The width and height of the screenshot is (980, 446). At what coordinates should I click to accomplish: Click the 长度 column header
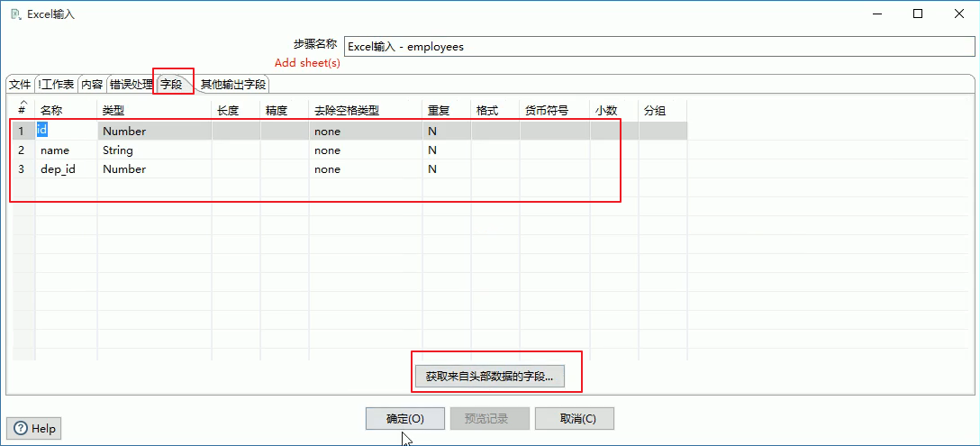[236, 111]
